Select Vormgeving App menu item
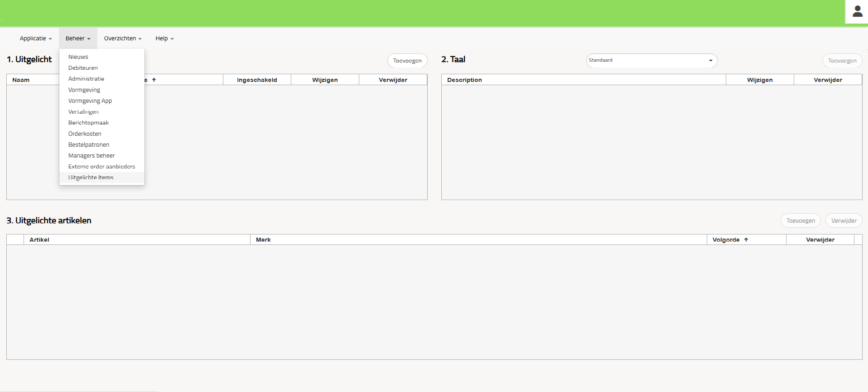Screen dimensions: 868x392 click(x=90, y=101)
